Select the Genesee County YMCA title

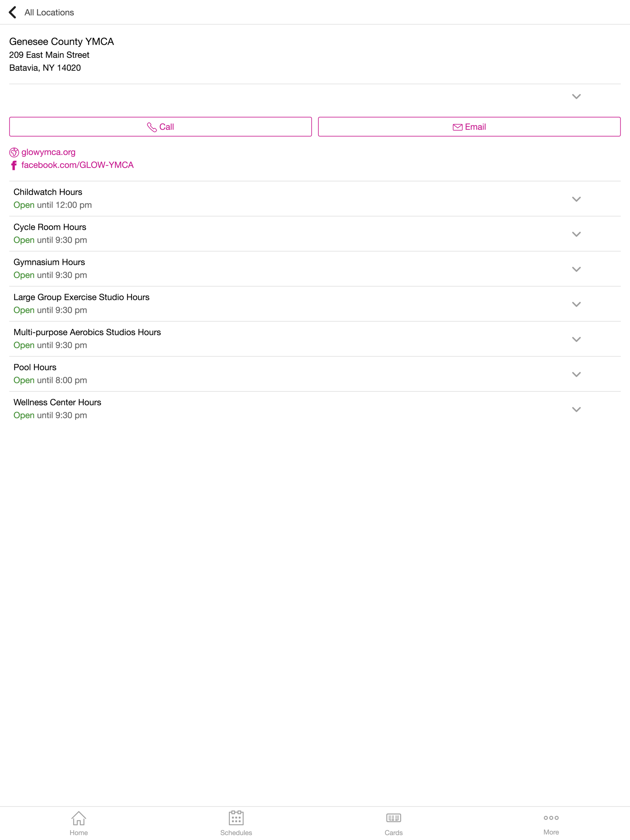[x=62, y=42]
